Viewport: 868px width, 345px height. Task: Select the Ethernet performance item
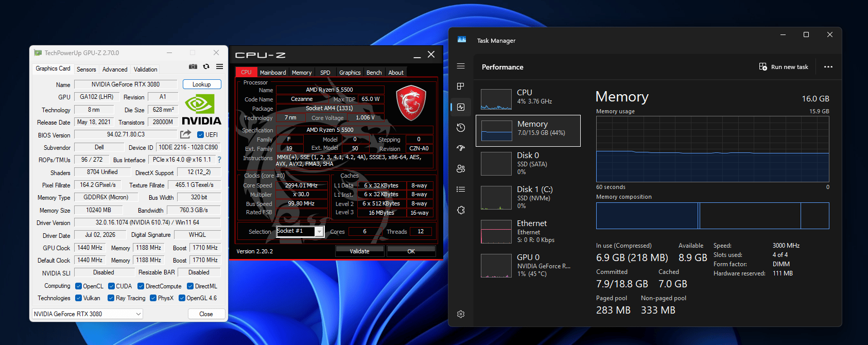pyautogui.click(x=528, y=231)
